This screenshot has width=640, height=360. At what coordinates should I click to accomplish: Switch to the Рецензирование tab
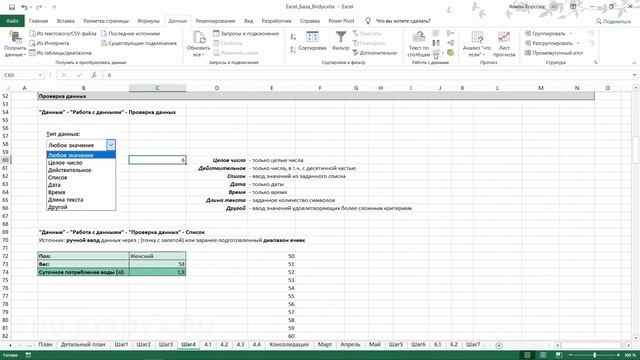(215, 21)
